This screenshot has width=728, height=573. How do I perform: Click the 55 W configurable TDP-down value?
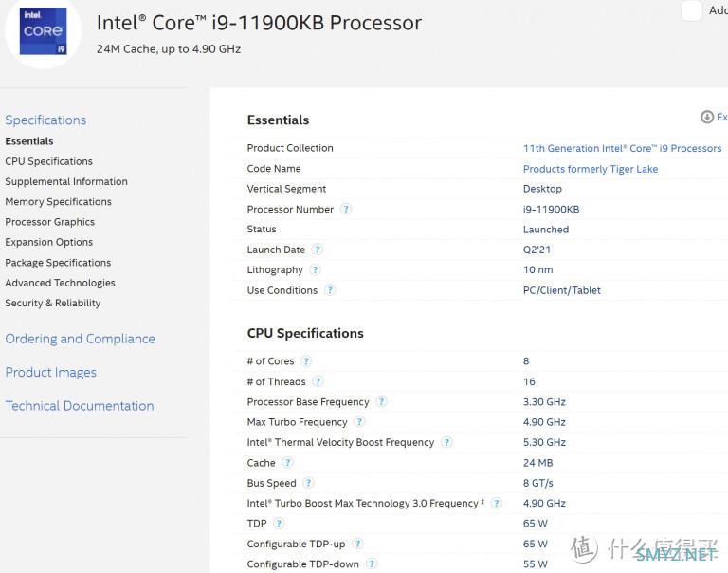536,564
